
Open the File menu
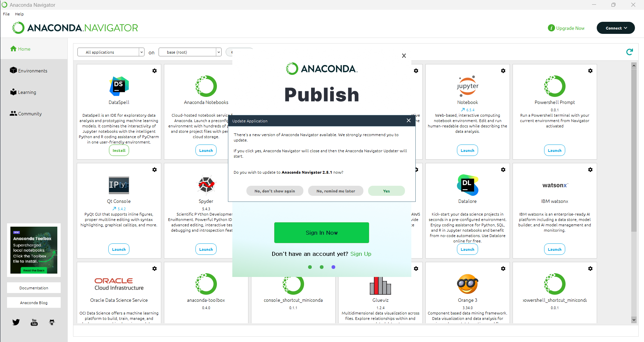tap(6, 14)
